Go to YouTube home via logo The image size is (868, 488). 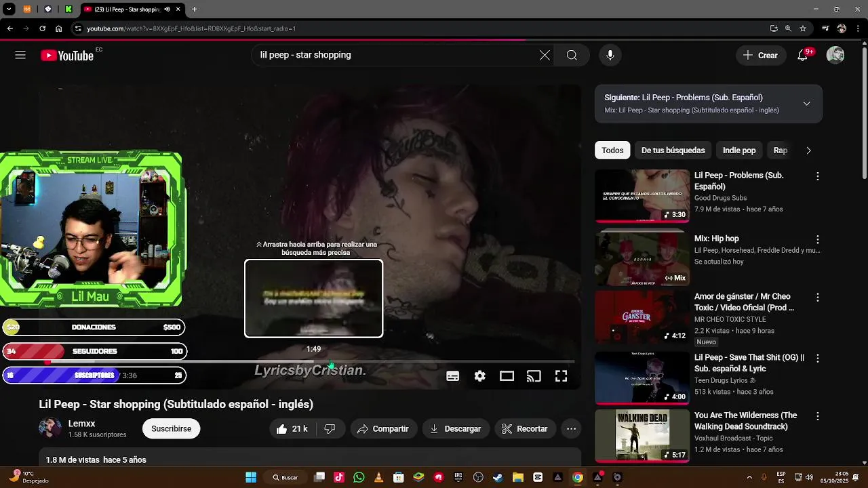click(x=66, y=56)
